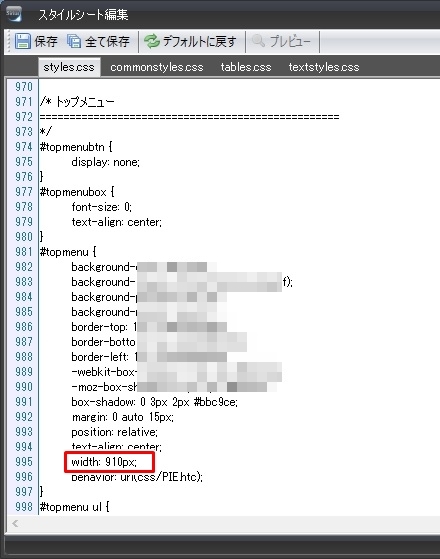Click the 保存 button label

coord(46,42)
